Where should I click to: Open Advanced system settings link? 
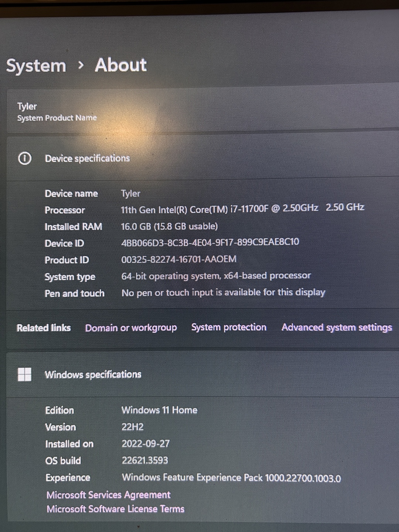[337, 327]
